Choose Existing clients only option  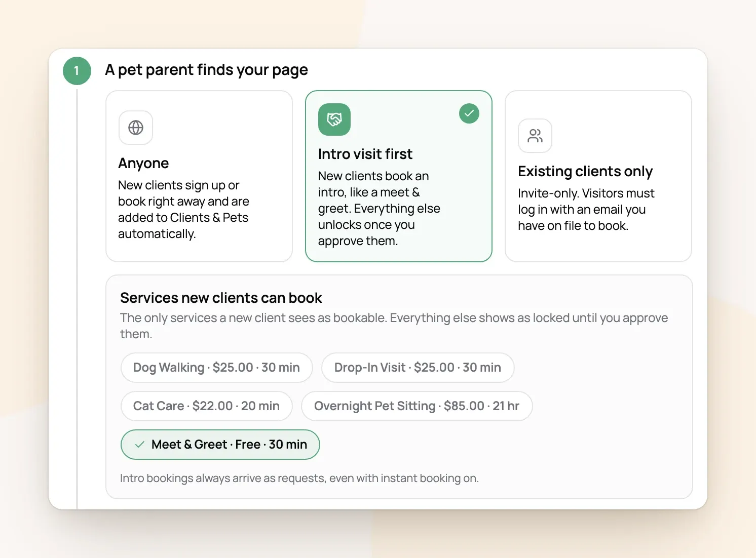pos(598,176)
